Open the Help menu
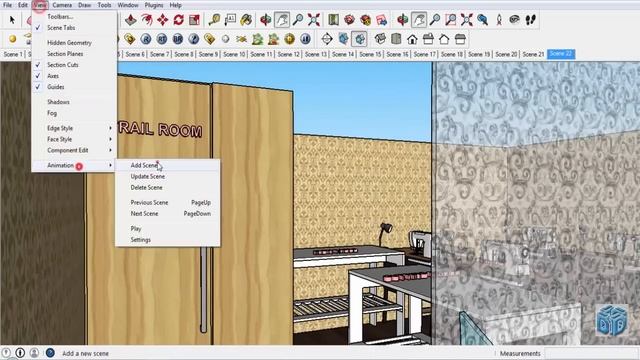 [x=176, y=5]
